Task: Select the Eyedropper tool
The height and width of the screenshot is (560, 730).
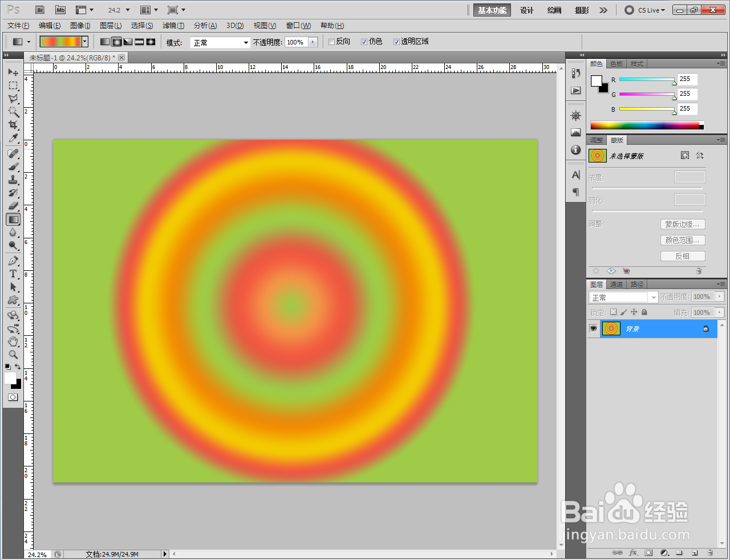Action: point(13,138)
